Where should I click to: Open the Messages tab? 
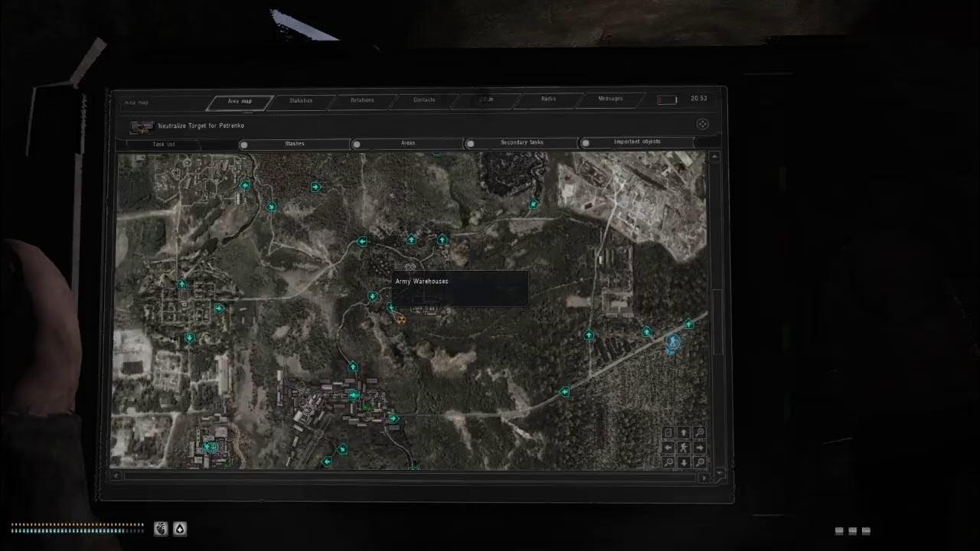pos(610,99)
